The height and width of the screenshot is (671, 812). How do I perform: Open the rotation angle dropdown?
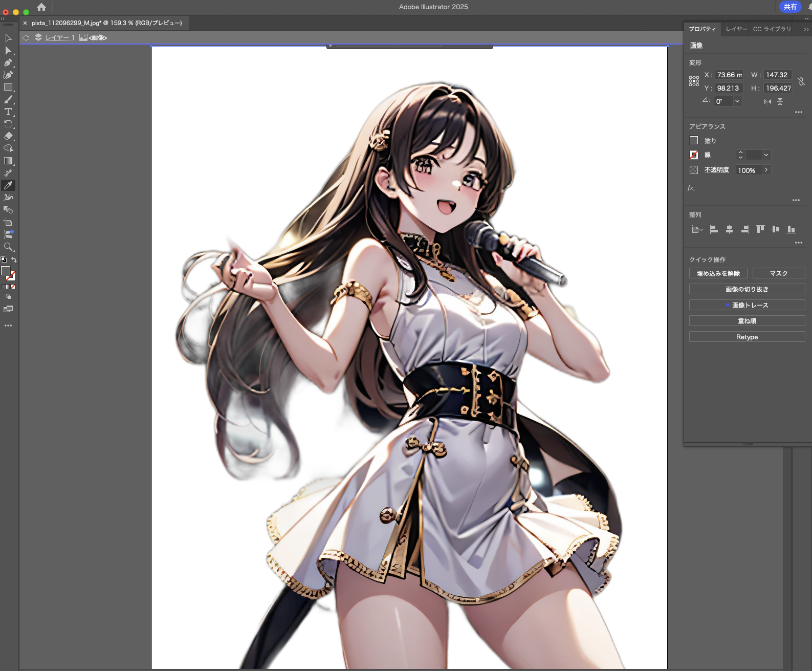coord(737,101)
